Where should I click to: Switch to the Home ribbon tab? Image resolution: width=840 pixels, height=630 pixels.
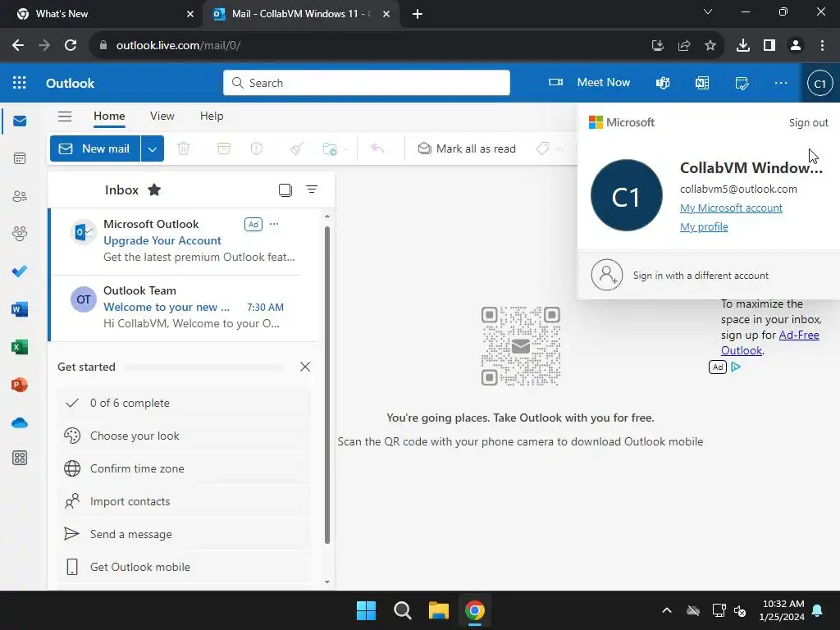point(109,116)
